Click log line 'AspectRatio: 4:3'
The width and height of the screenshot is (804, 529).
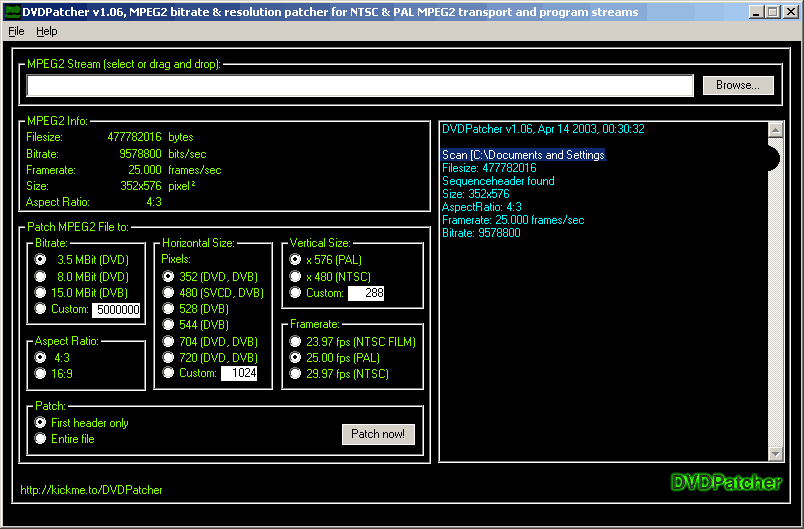(x=482, y=207)
